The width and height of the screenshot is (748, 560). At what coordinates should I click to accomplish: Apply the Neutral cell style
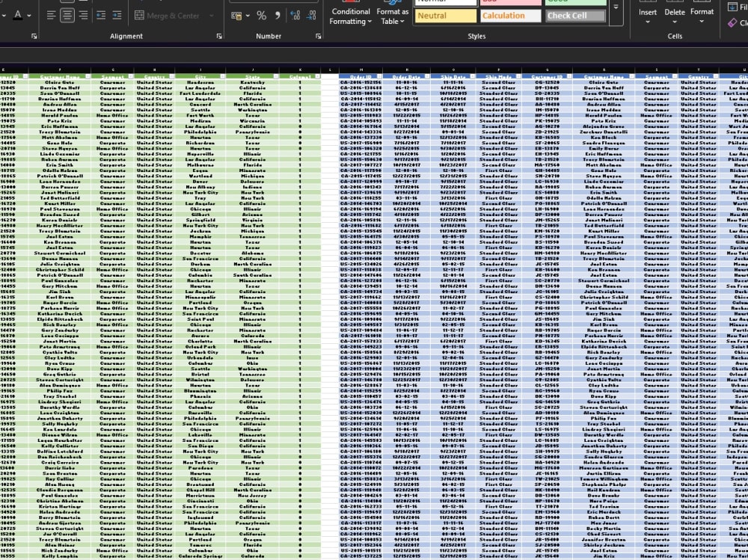(x=446, y=16)
